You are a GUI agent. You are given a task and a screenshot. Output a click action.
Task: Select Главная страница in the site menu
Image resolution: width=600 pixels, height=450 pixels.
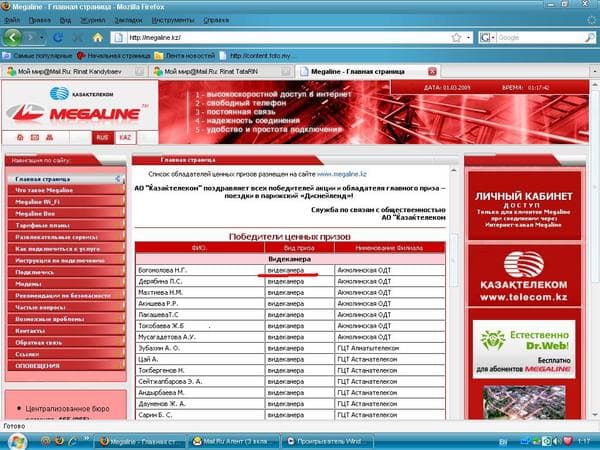tap(66, 179)
